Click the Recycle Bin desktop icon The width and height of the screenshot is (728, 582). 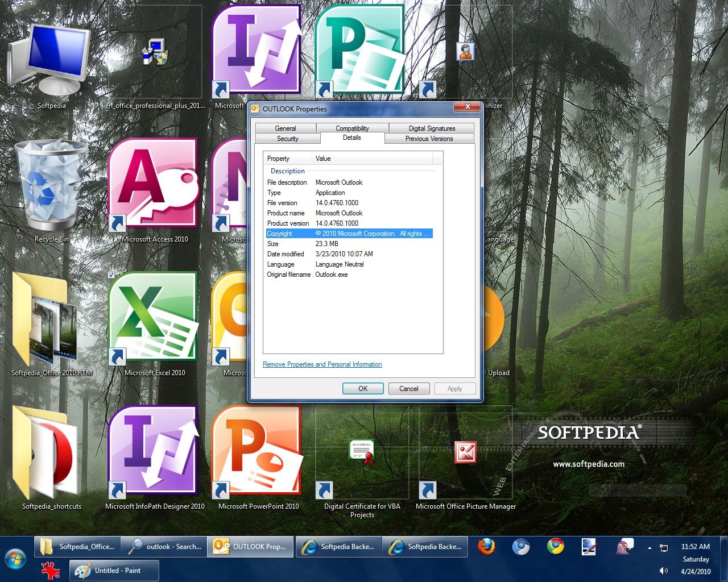coord(51,185)
